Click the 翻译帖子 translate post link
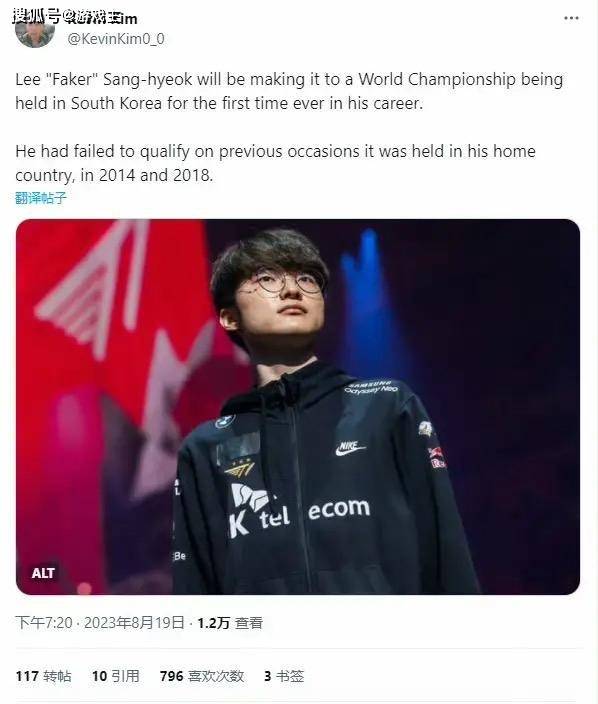Screen dimensions: 598x704 coord(41,198)
